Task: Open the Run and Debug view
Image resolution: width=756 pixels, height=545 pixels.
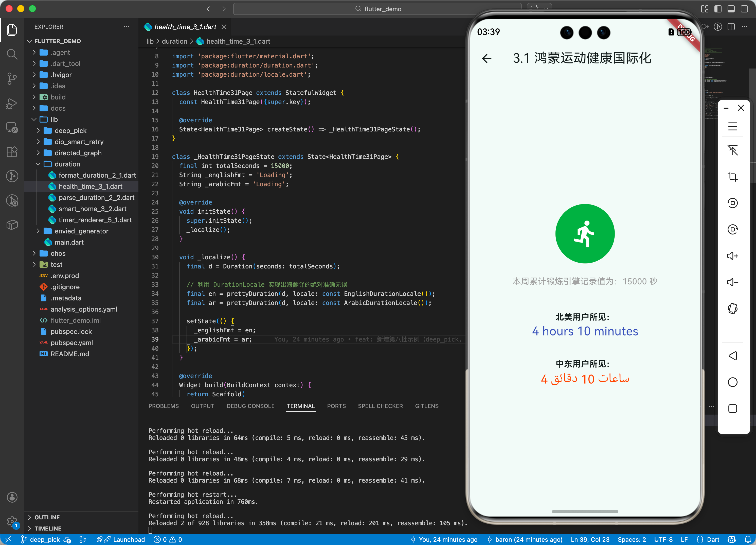Action: click(12, 104)
